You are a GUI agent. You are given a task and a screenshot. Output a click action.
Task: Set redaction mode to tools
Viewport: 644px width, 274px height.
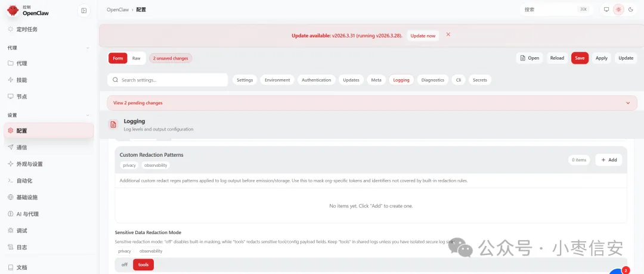coord(143,264)
